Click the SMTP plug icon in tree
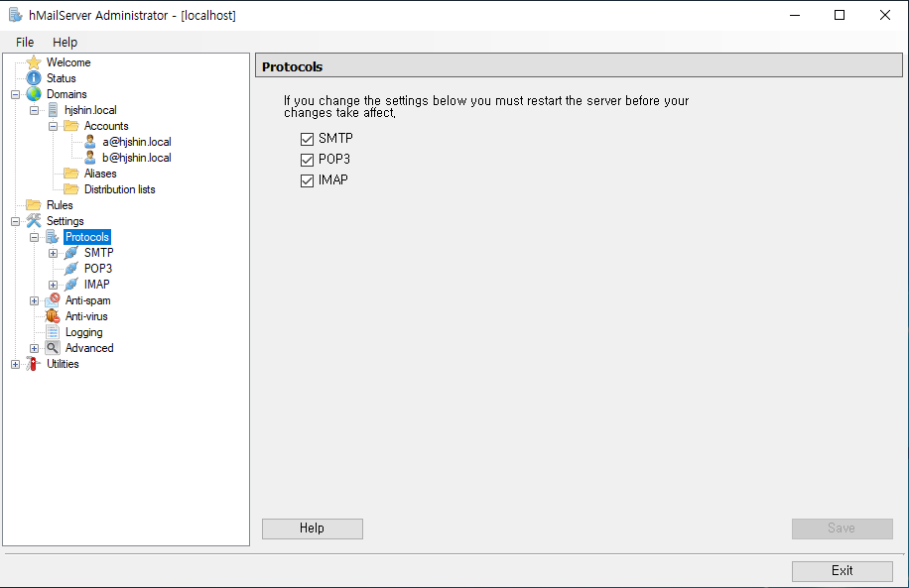The image size is (909, 588). click(71, 253)
